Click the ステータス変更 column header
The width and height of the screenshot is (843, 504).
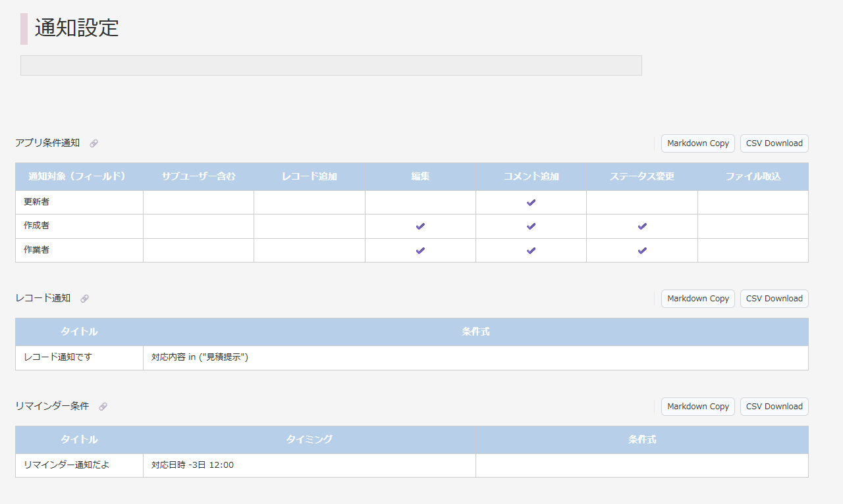pos(642,177)
